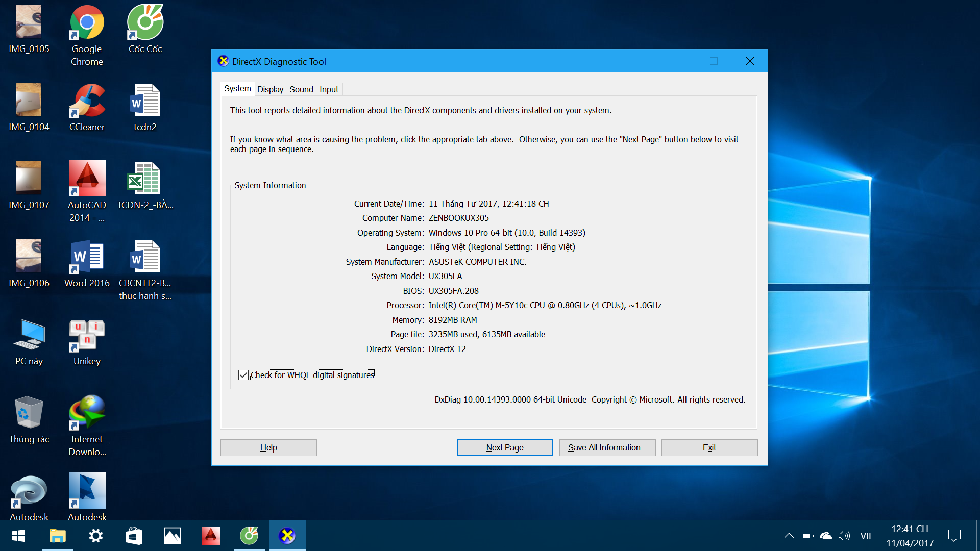Select the IMG_0107 desktop file
980x551 pixels.
tap(29, 186)
